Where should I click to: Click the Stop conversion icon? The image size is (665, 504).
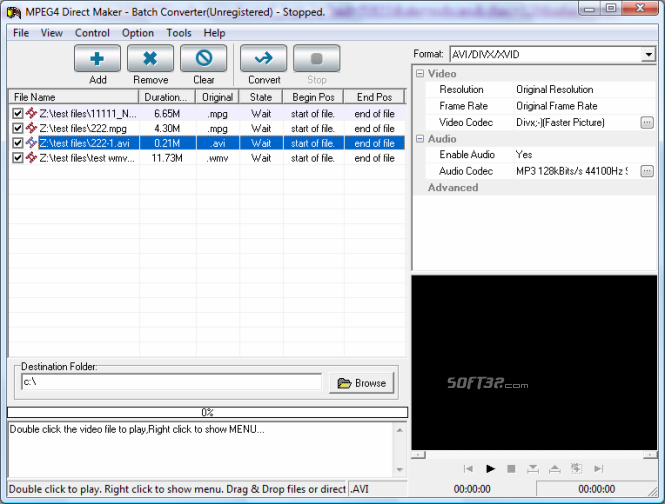tap(317, 59)
